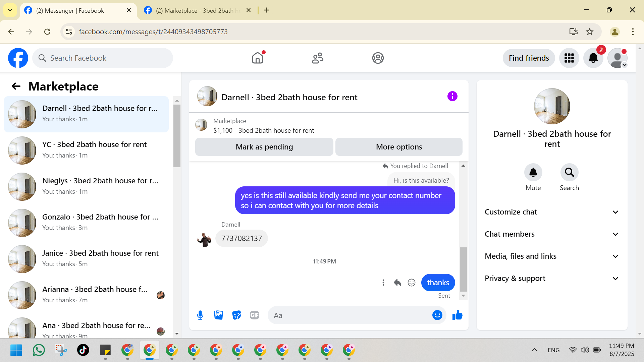Open the sticker picker icon

tap(236, 315)
